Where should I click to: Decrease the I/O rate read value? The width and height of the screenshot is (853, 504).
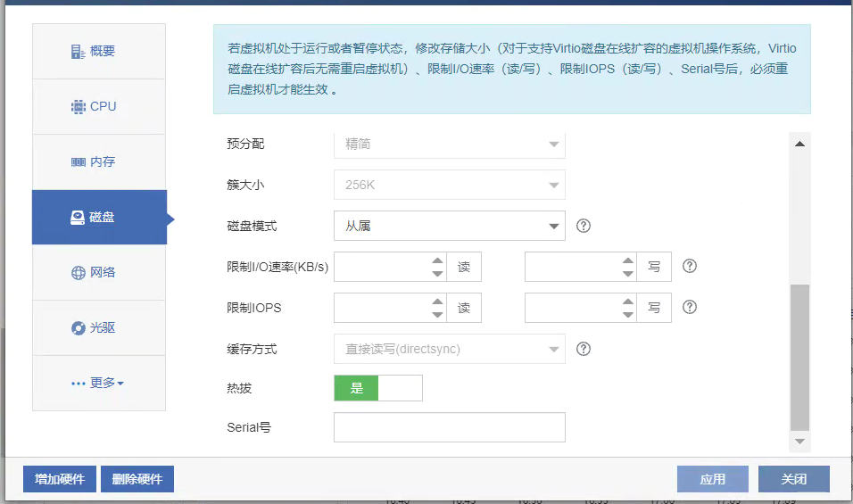[438, 274]
